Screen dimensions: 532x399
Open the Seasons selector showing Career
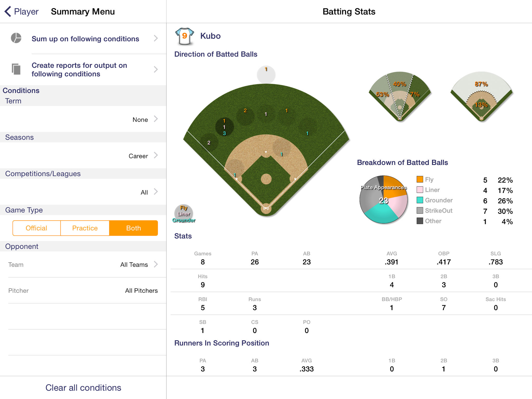click(x=83, y=155)
